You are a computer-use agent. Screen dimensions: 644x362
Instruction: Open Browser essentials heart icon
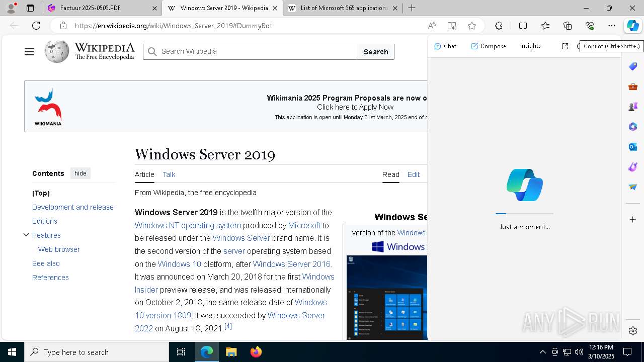pos(590,26)
